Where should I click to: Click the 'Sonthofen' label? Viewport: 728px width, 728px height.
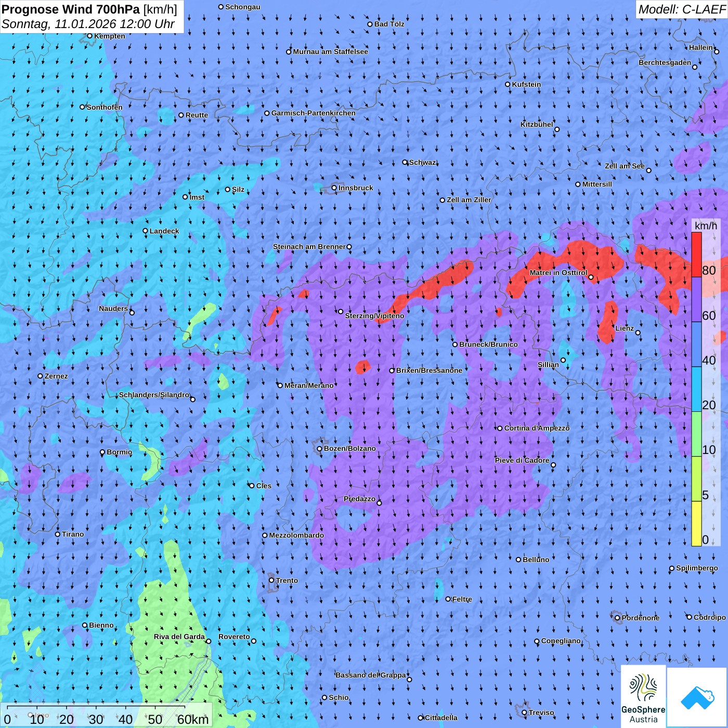(x=105, y=107)
